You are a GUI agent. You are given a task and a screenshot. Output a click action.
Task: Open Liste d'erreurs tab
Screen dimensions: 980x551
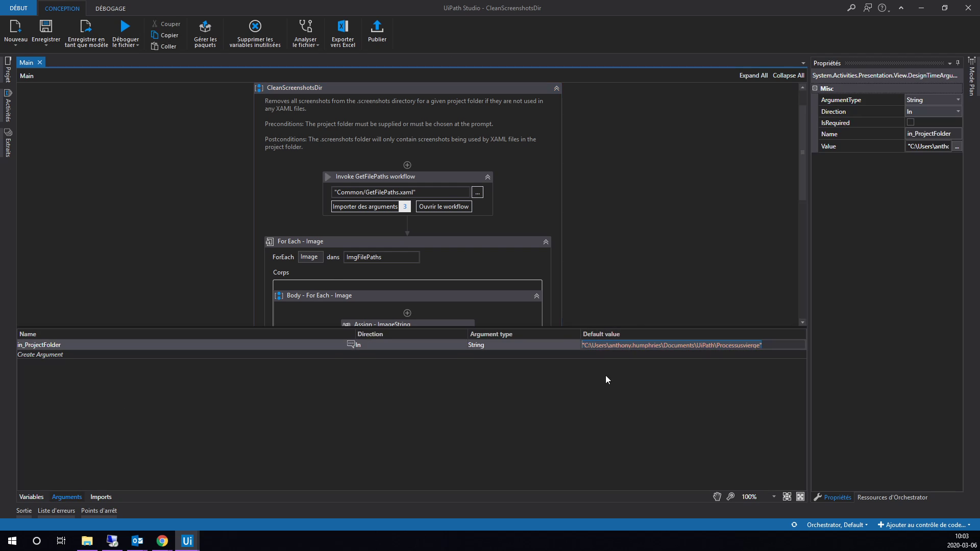pyautogui.click(x=56, y=510)
